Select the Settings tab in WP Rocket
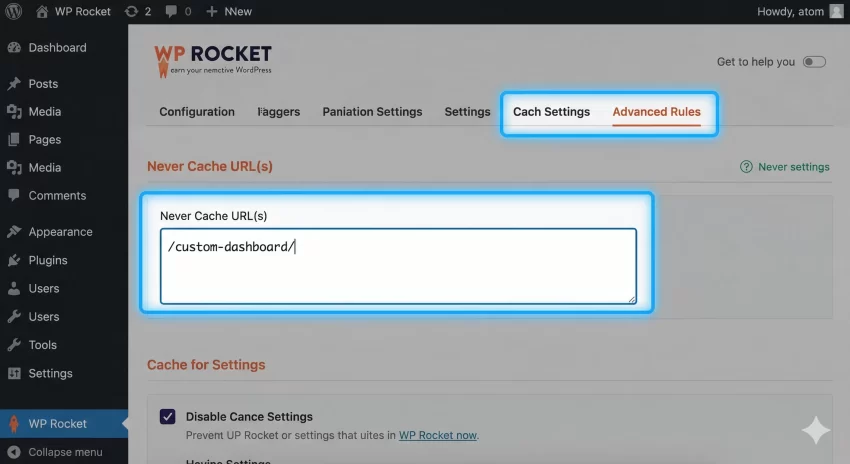The height and width of the screenshot is (464, 850). pos(467,112)
